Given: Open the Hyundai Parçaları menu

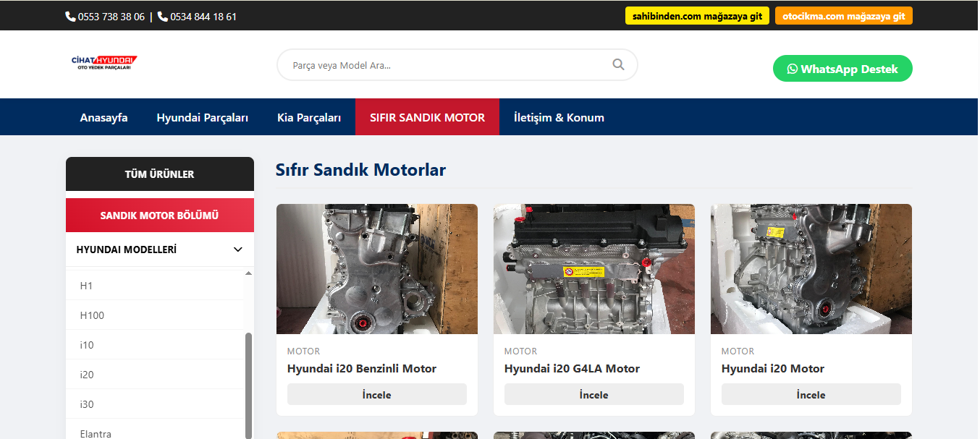Looking at the screenshot, I should click(203, 116).
